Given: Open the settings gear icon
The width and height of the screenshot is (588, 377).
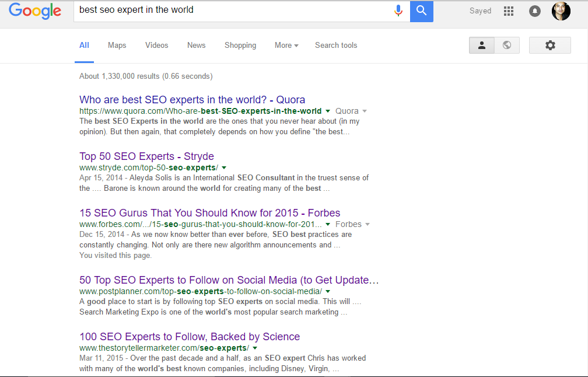Looking at the screenshot, I should click(549, 46).
